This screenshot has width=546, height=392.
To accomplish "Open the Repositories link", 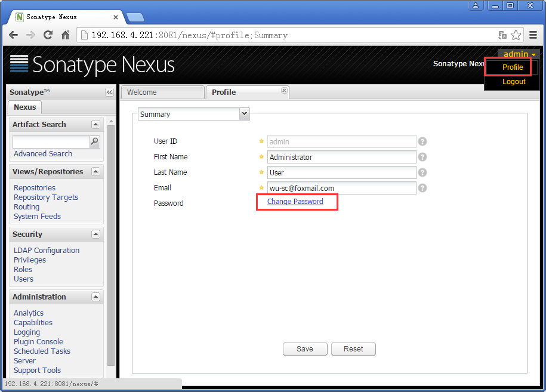I will point(35,187).
